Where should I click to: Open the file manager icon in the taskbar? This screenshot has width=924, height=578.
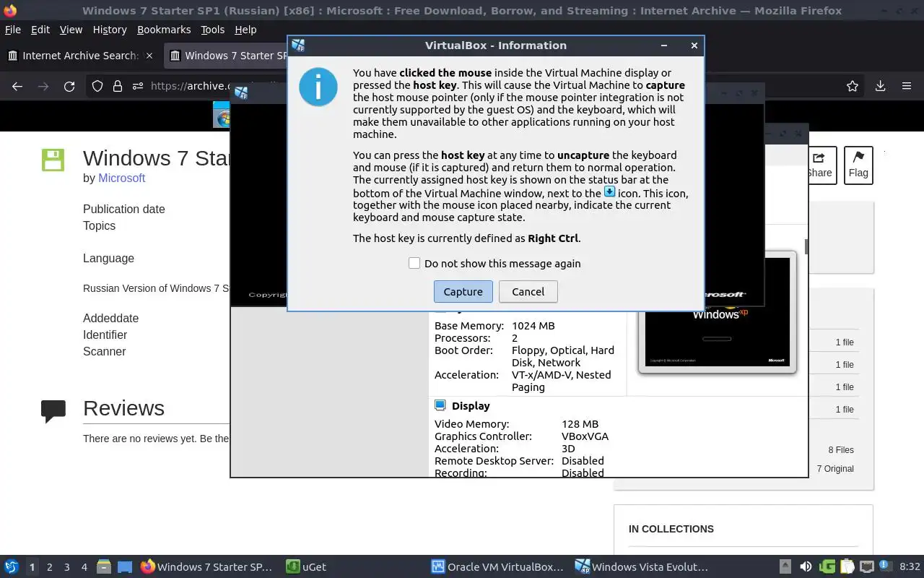[104, 567]
